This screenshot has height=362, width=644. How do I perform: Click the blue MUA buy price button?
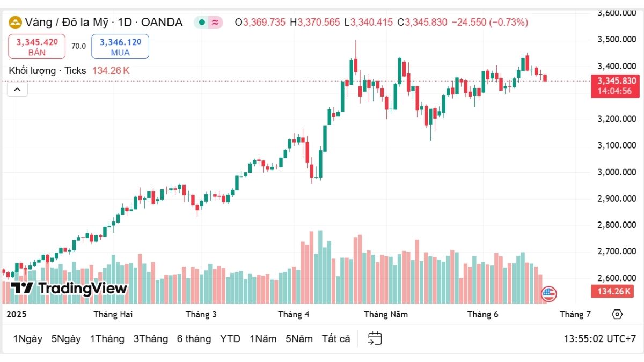point(120,46)
